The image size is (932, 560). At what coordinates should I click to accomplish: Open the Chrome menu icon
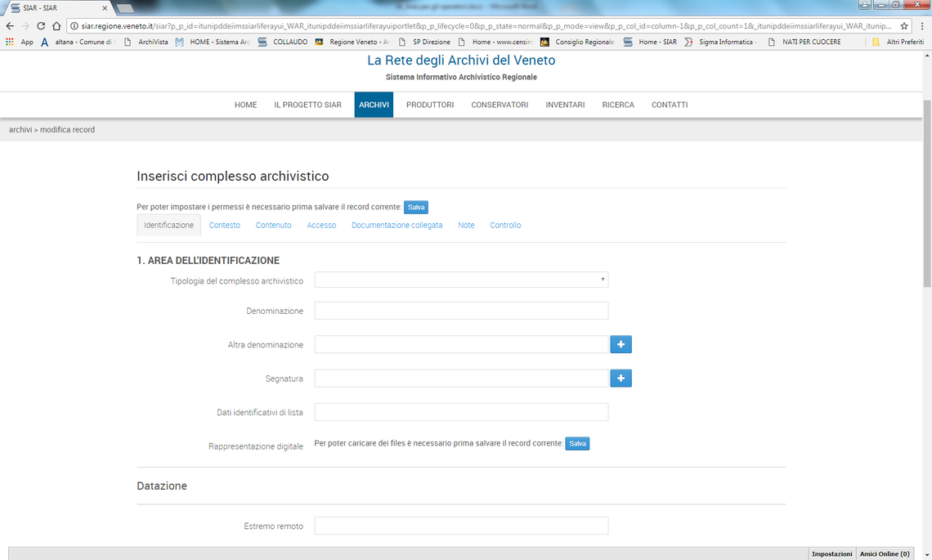tap(921, 26)
